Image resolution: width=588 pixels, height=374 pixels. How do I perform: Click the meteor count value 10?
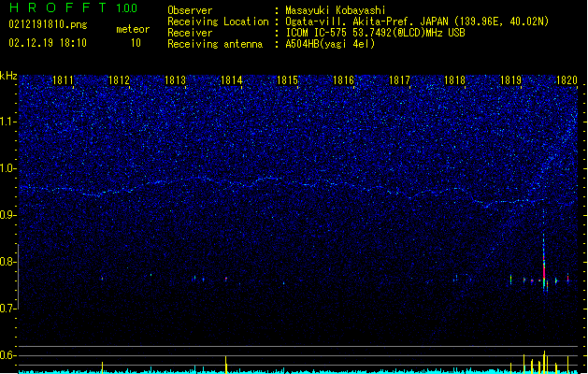(x=136, y=43)
